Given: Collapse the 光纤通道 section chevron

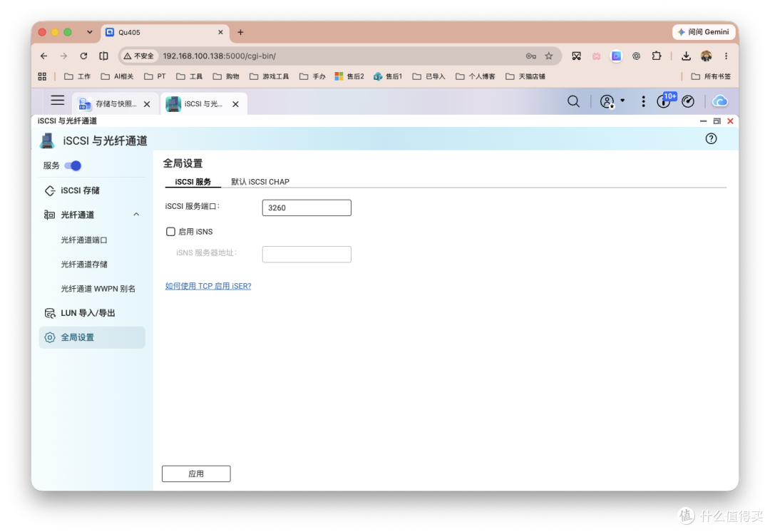Looking at the screenshot, I should (x=136, y=215).
